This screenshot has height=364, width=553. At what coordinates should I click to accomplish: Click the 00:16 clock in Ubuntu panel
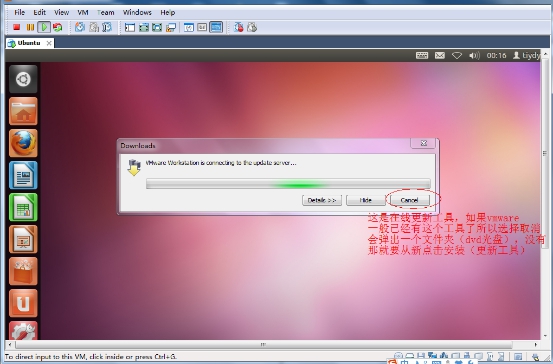click(496, 55)
